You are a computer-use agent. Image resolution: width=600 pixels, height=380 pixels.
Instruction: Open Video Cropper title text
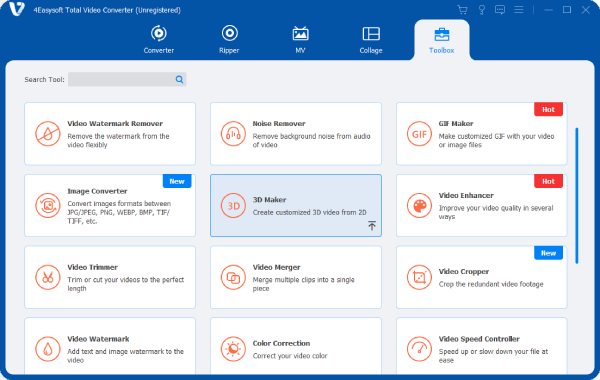click(x=464, y=271)
